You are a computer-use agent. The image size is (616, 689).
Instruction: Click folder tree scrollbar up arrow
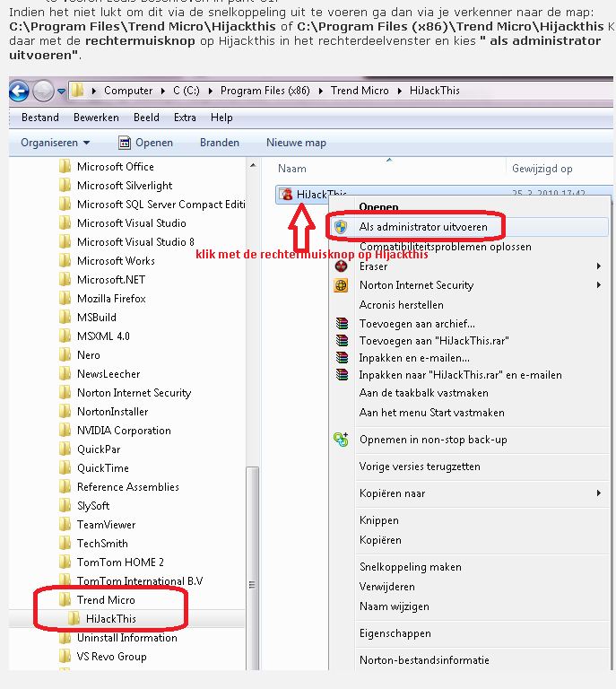tap(253, 166)
